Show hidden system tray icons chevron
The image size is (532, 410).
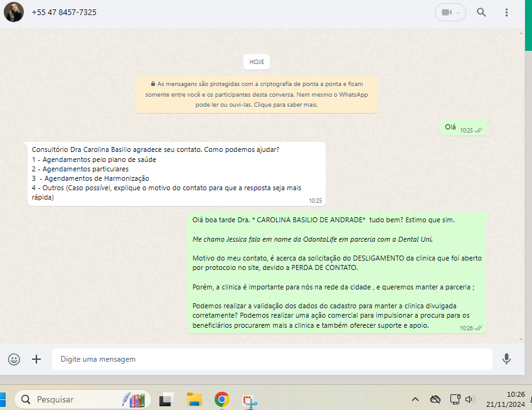click(x=415, y=399)
